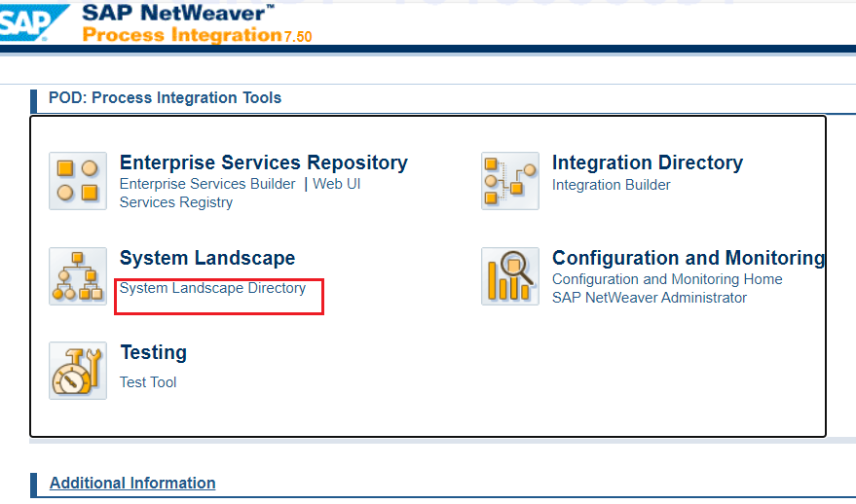This screenshot has width=856, height=504.
Task: Click the POD: Process Integration Tools title
Action: (x=165, y=97)
